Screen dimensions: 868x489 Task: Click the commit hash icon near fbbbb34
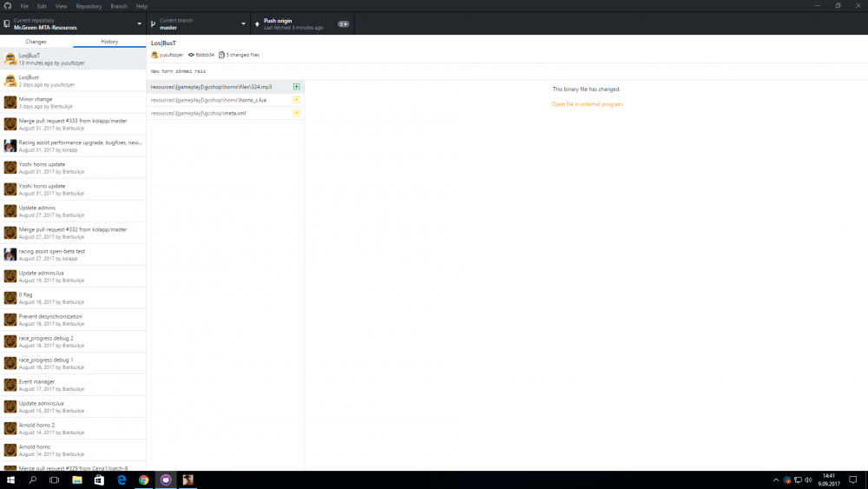[x=191, y=55]
